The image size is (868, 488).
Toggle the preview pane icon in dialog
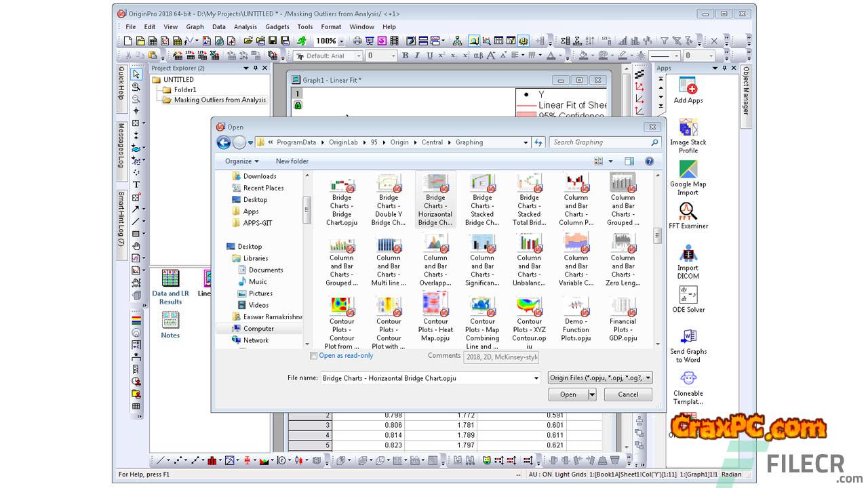click(629, 161)
